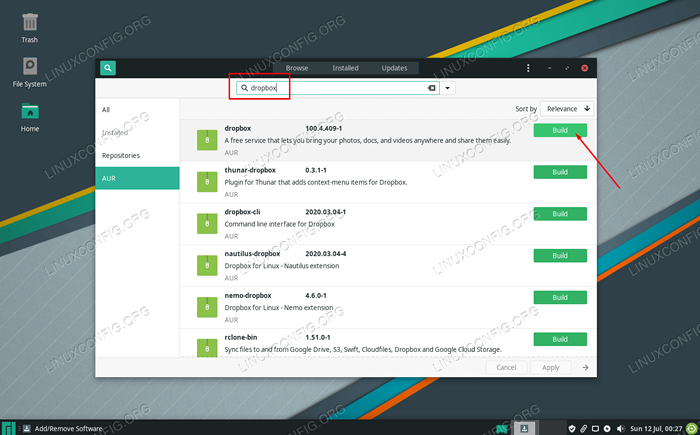The width and height of the screenshot is (700, 435).
Task: Click Build for nemo-dropbox
Action: (x=560, y=297)
